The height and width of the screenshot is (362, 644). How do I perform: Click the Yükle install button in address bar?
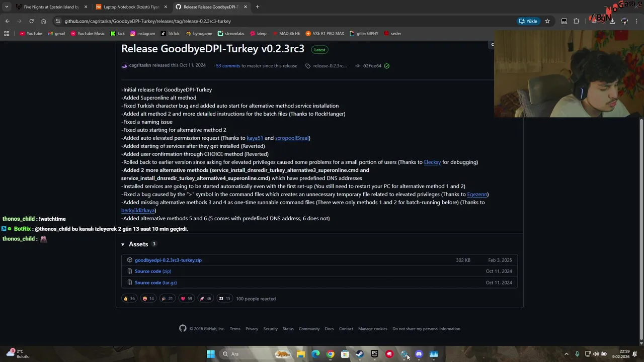[528, 21]
